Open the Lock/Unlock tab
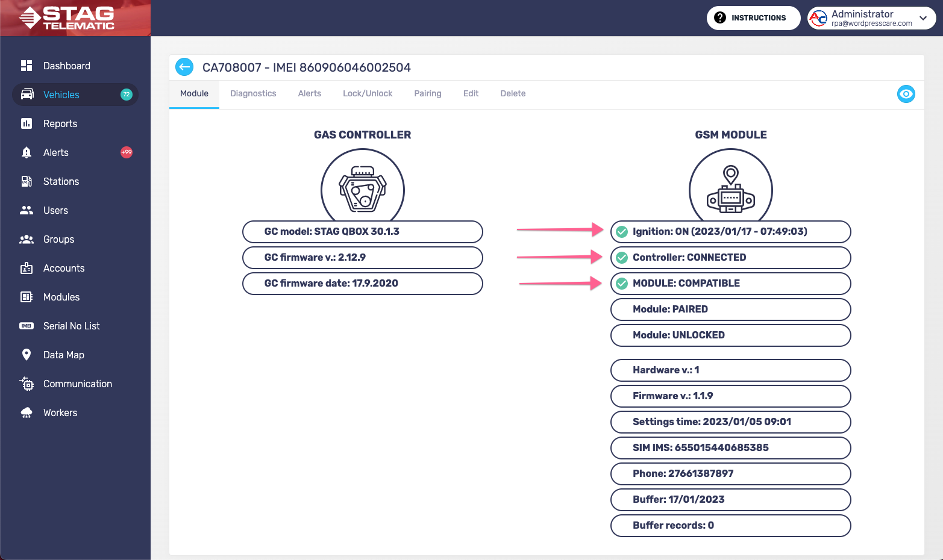The image size is (943, 560). click(368, 94)
